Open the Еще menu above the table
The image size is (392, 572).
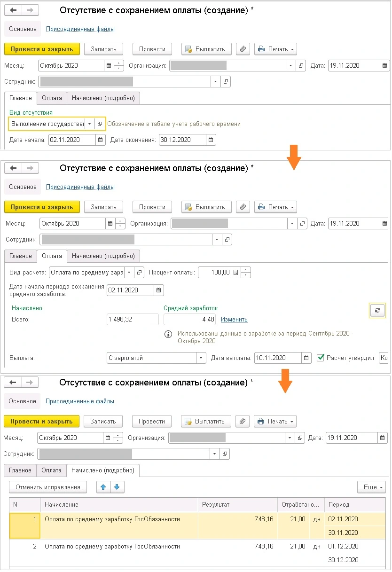(371, 487)
